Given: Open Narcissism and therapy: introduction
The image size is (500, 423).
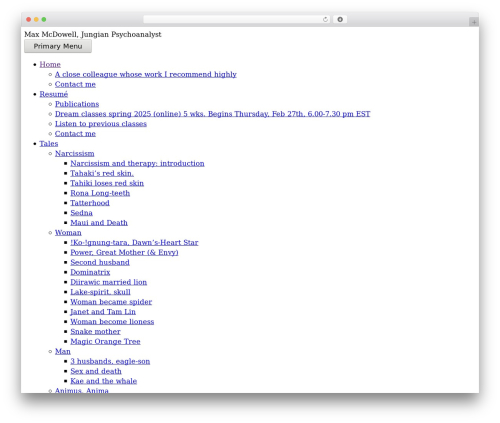Looking at the screenshot, I should pos(137,163).
